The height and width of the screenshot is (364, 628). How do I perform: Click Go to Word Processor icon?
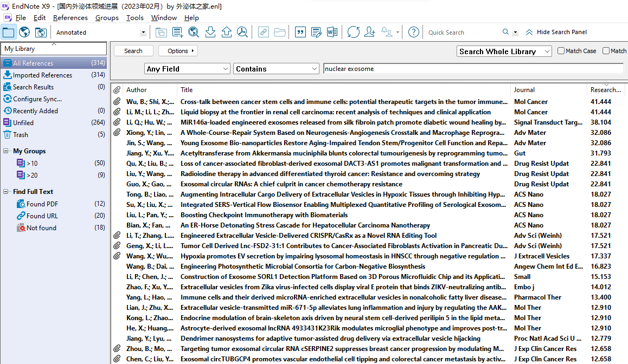tap(332, 32)
